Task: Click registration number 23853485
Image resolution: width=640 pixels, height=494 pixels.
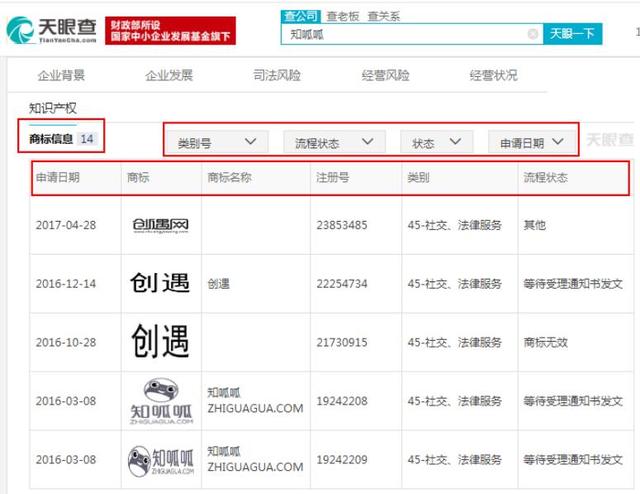Action: [x=342, y=225]
